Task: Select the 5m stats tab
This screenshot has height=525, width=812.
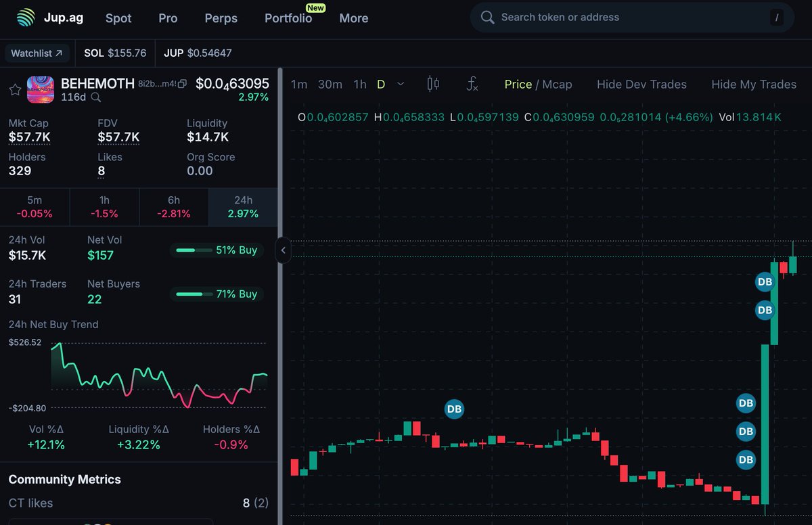Action: [x=35, y=207]
